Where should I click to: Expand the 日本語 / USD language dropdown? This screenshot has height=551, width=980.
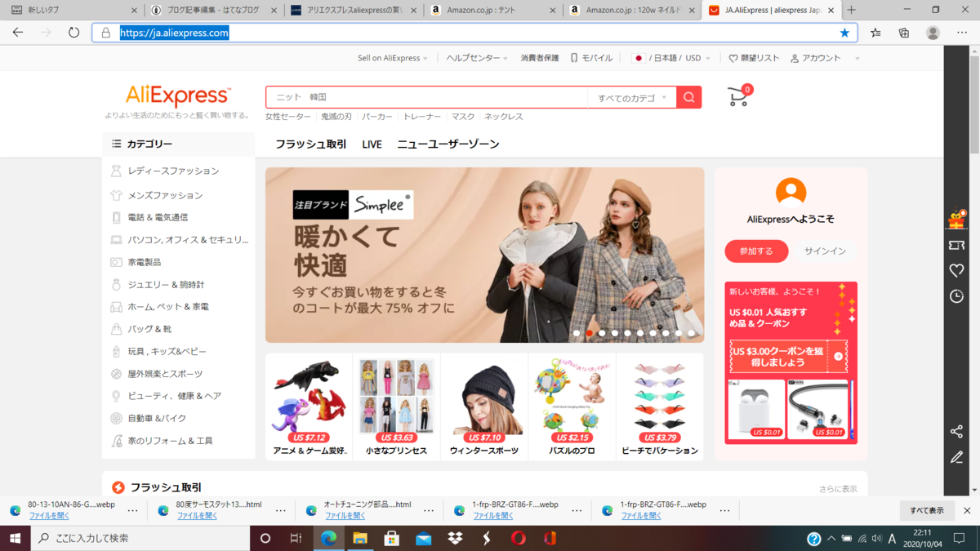point(671,58)
